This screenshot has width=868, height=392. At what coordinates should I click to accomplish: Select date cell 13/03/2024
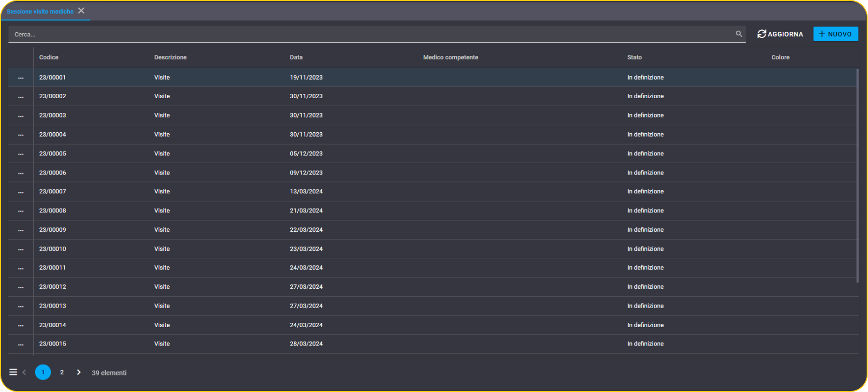click(306, 191)
